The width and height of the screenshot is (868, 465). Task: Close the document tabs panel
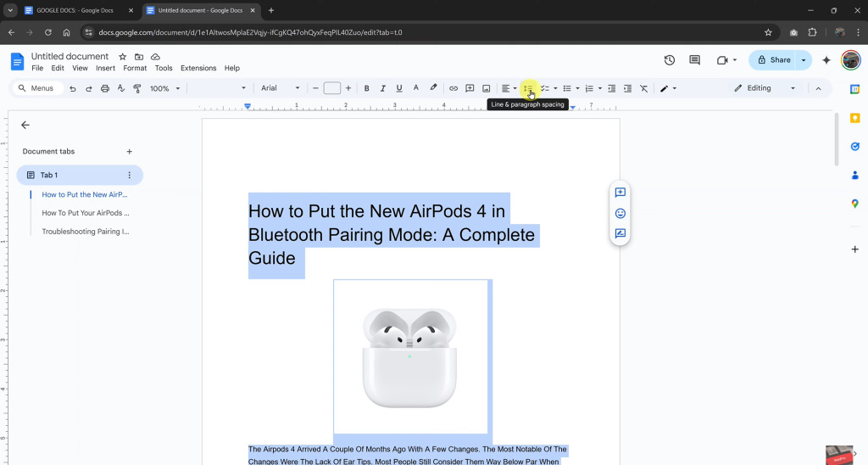25,126
